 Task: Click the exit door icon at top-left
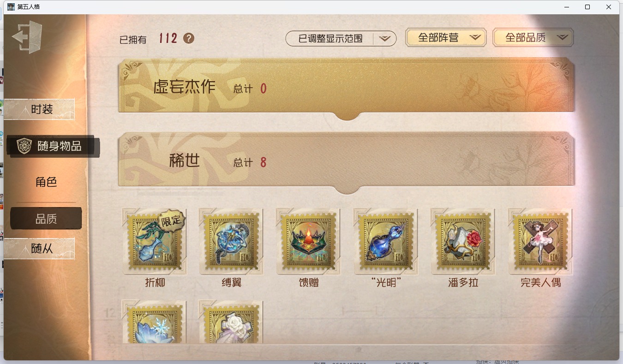[x=27, y=37]
